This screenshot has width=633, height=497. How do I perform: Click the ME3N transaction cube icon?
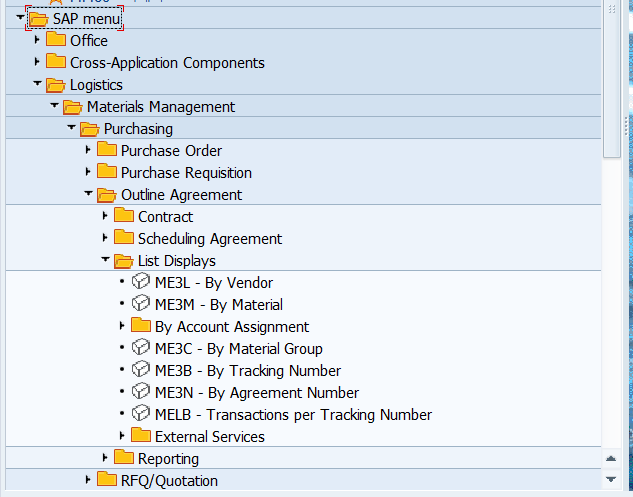pos(141,391)
